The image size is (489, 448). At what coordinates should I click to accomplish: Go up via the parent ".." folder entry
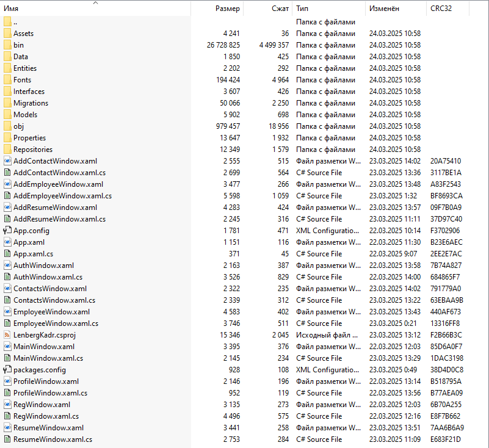(15, 22)
